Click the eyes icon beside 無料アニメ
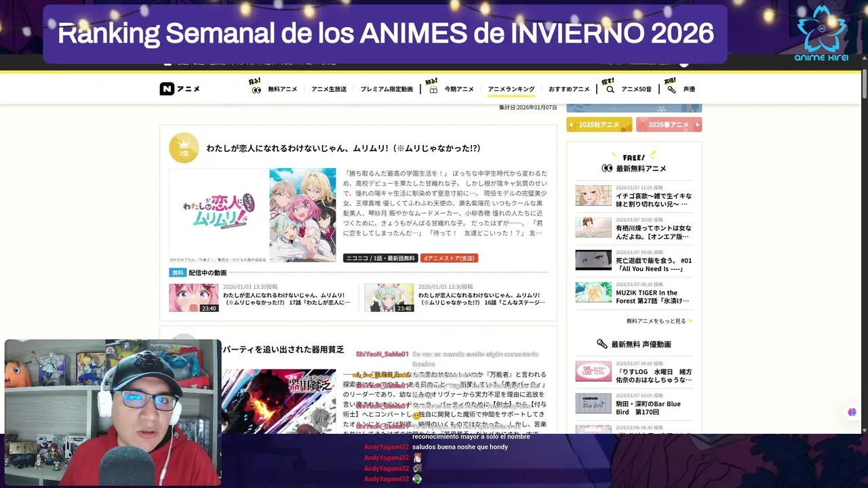 [x=256, y=89]
